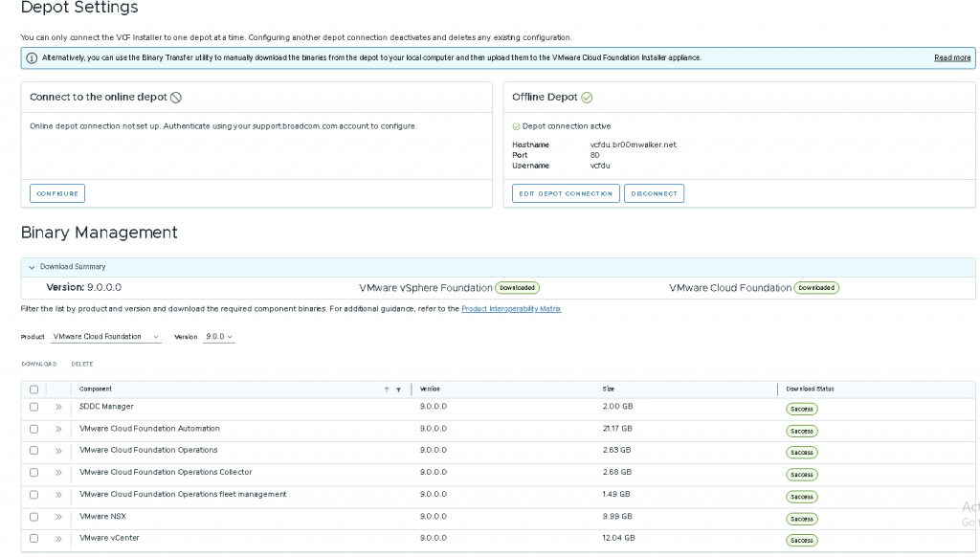The height and width of the screenshot is (557, 980).
Task: Click the 9.99 GB size cell
Action: (x=617, y=517)
